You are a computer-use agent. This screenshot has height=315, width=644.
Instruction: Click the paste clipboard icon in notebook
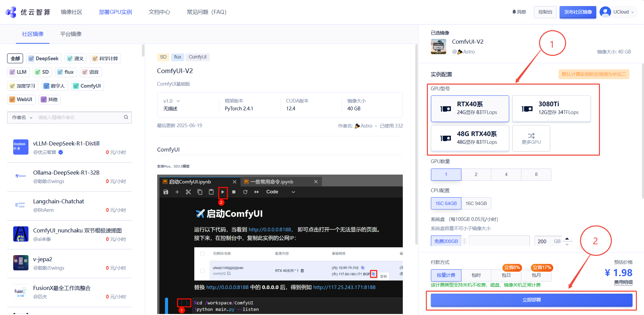tap(211, 192)
